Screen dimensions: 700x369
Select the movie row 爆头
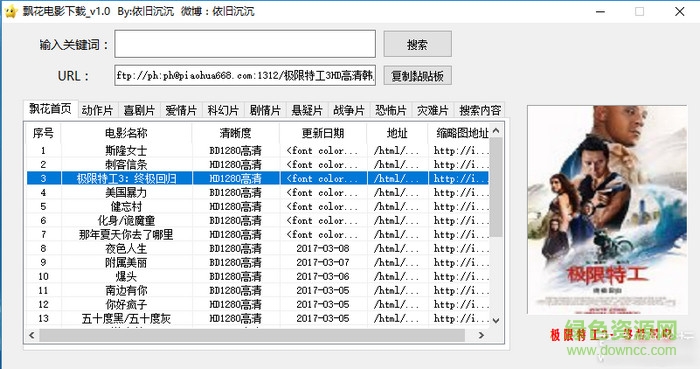tap(258, 276)
